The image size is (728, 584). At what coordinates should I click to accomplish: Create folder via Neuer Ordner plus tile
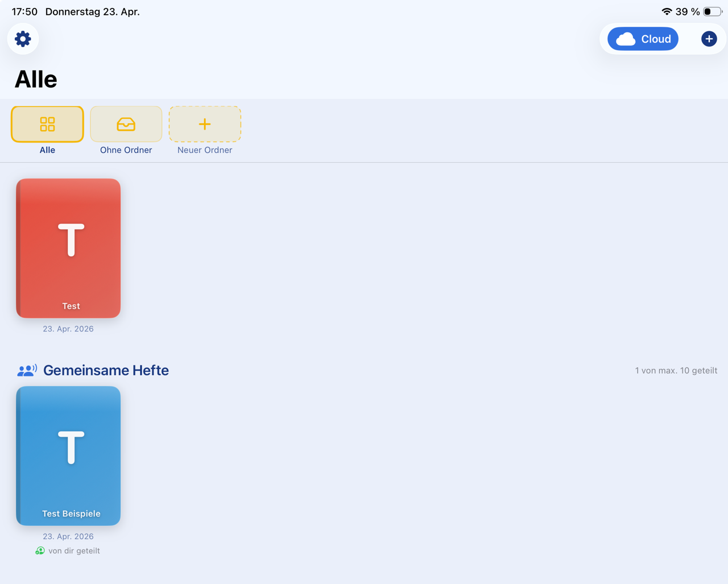click(x=205, y=124)
